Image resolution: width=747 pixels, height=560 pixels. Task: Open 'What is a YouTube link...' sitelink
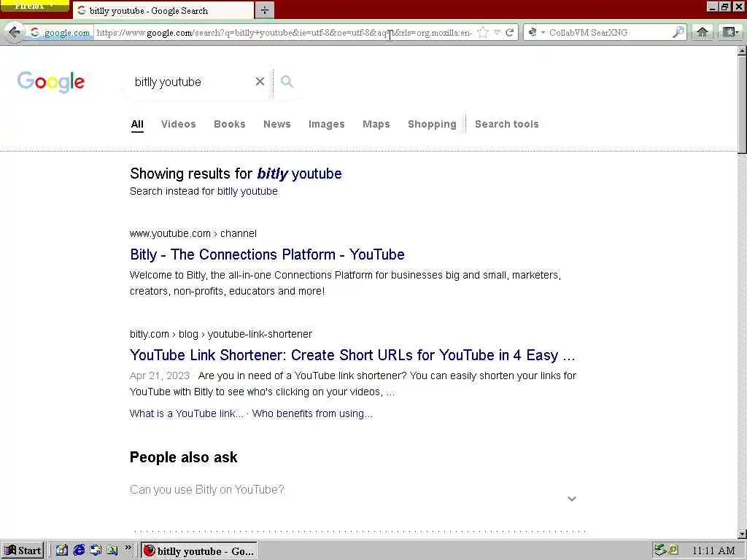coord(186,414)
